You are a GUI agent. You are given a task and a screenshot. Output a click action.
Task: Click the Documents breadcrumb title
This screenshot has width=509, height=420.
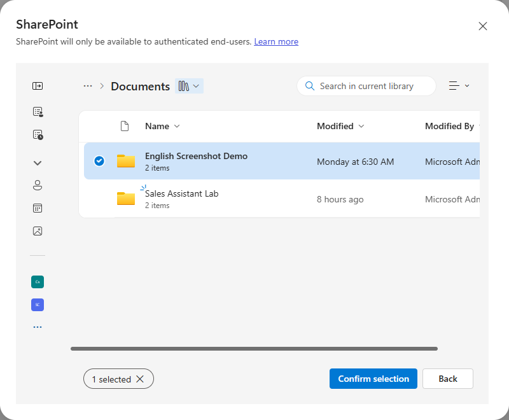point(140,87)
